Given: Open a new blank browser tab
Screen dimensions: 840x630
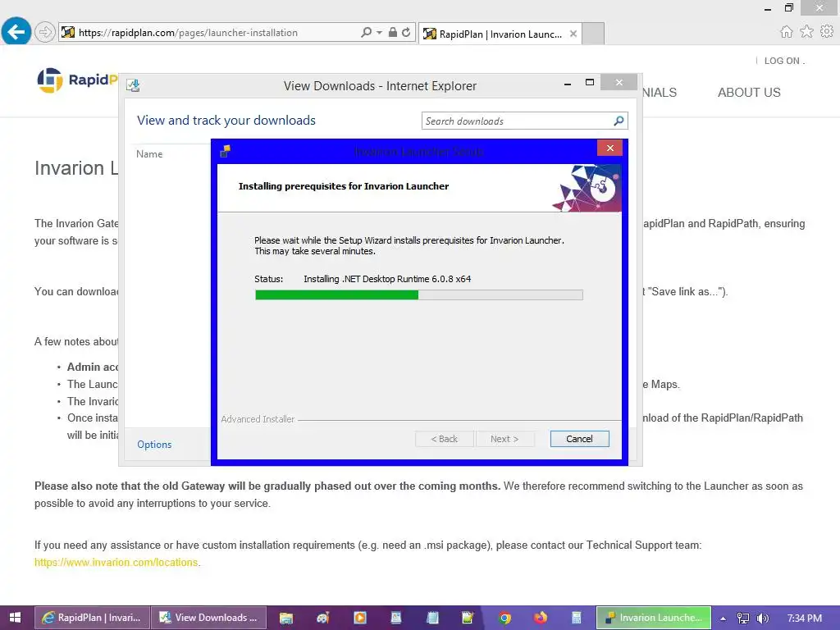Looking at the screenshot, I should (593, 34).
